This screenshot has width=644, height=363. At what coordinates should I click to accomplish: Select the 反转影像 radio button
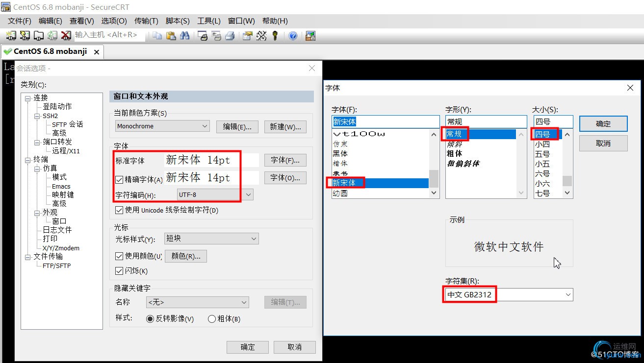[x=151, y=319]
